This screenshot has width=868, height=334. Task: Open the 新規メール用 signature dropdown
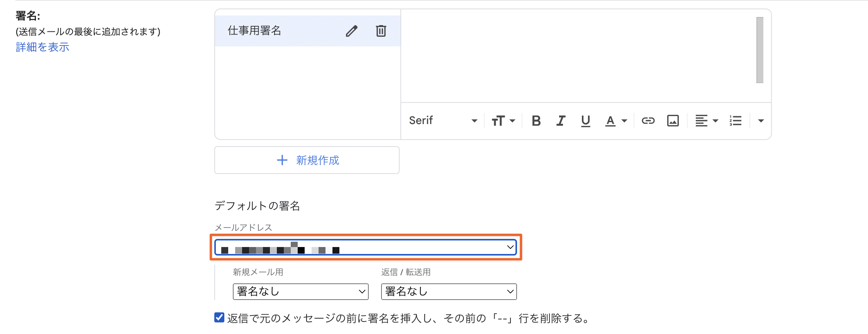[300, 291]
